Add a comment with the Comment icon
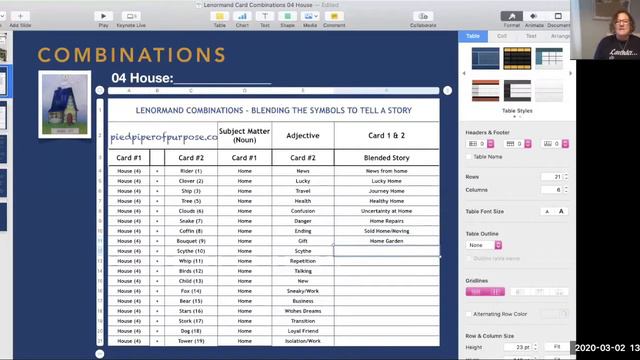 334,16
